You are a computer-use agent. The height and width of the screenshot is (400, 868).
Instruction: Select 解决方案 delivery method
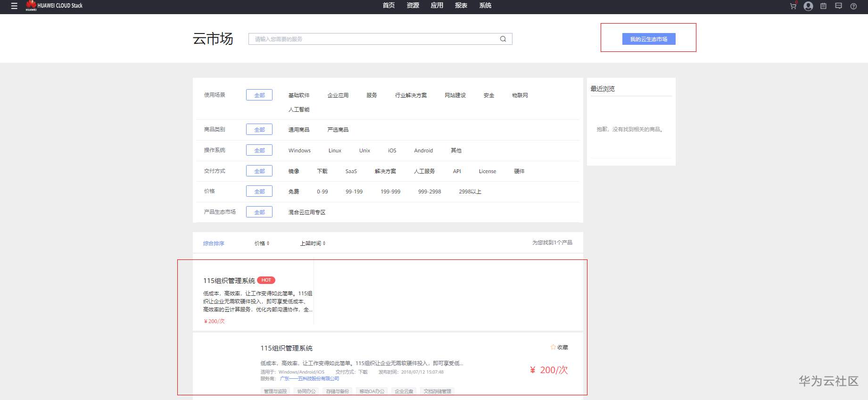(385, 171)
